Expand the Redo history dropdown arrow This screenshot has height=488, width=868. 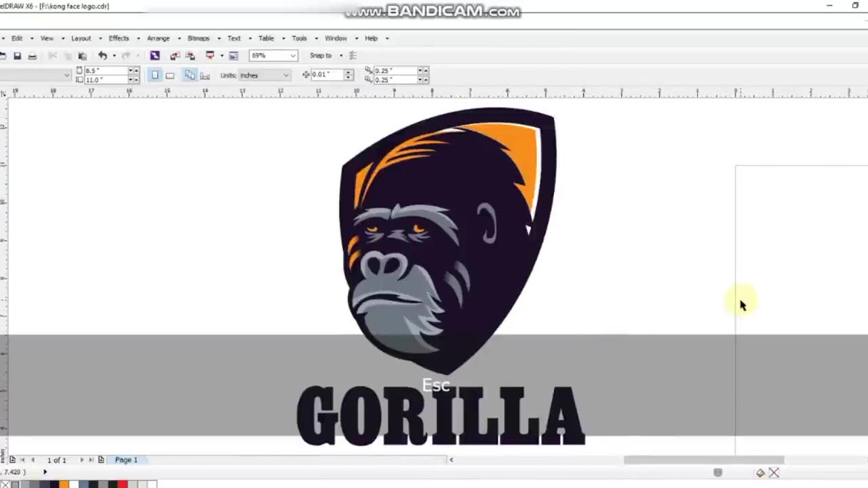click(138, 56)
